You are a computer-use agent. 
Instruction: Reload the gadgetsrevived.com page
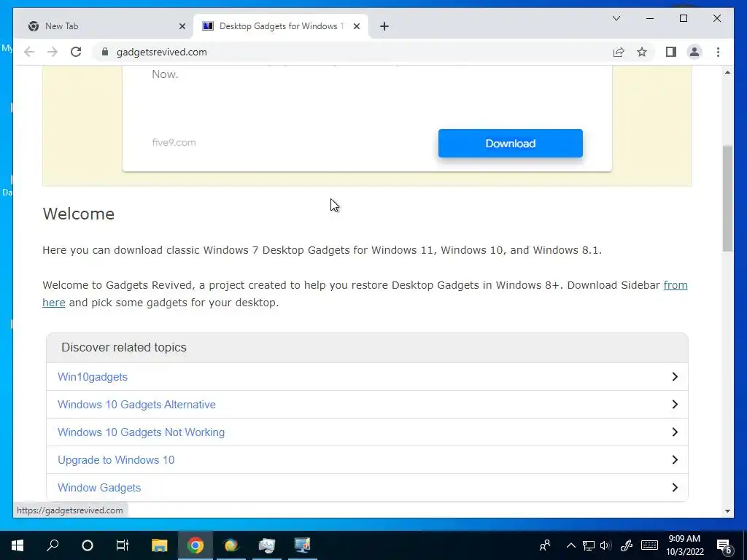click(x=76, y=52)
